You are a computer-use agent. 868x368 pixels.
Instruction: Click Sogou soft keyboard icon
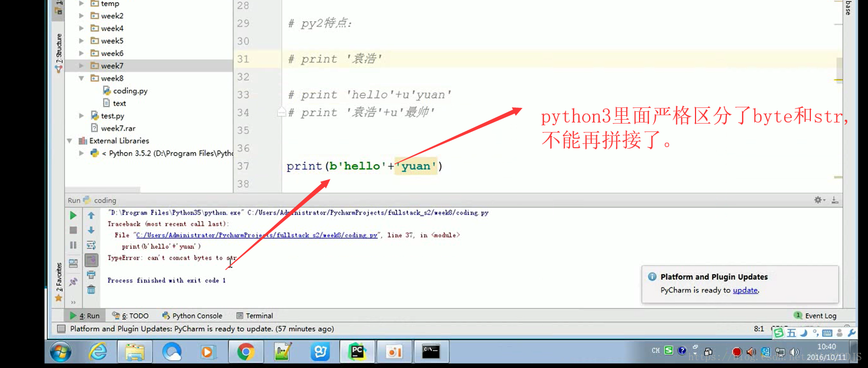click(827, 333)
